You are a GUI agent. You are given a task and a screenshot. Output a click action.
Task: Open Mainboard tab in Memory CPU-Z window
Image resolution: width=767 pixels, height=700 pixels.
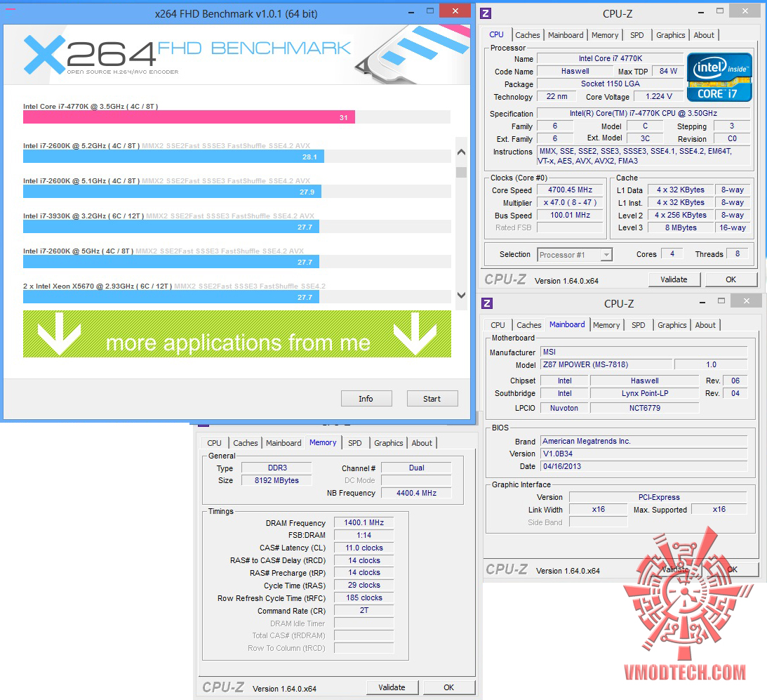[x=284, y=443]
